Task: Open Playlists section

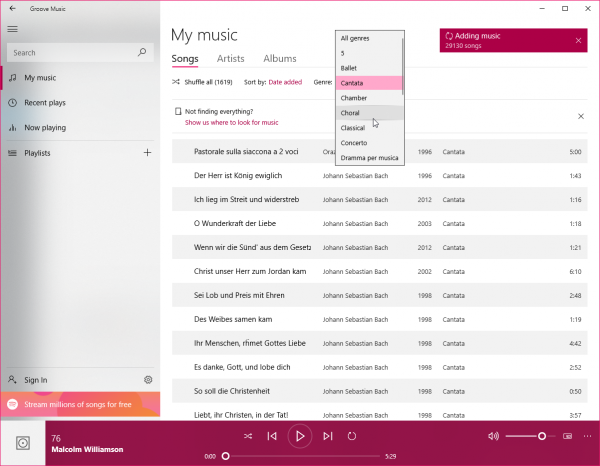Action: tap(71, 153)
